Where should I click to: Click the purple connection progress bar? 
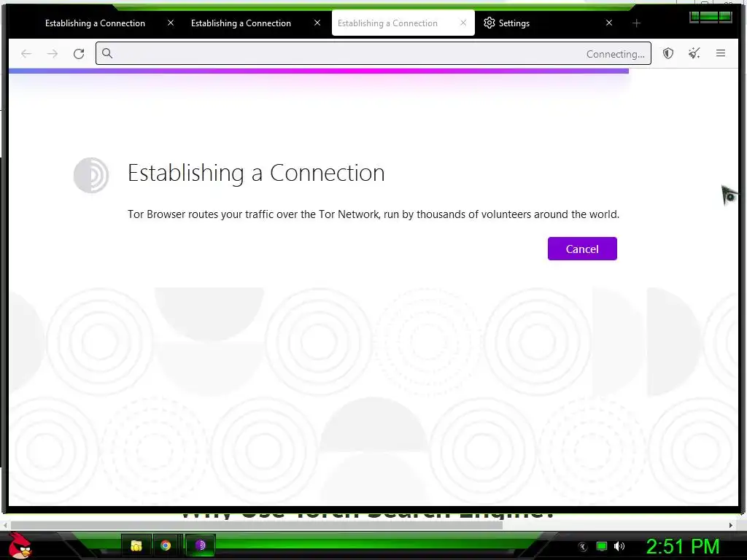coord(319,71)
